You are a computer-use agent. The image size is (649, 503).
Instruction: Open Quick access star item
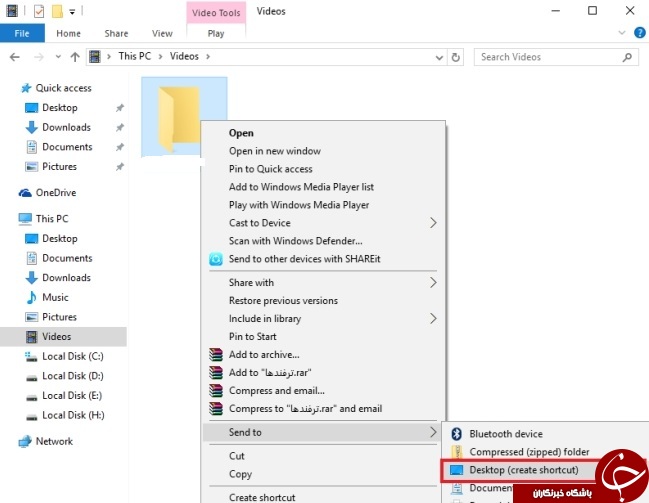(x=56, y=88)
